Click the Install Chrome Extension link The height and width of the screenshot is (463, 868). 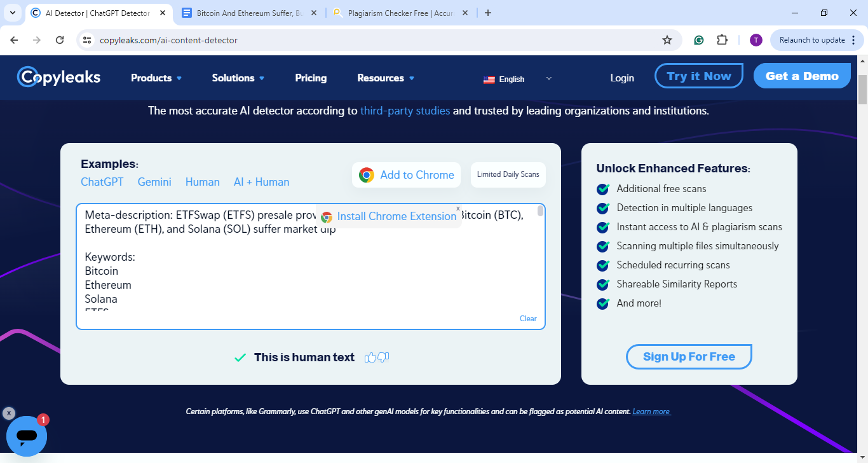[x=397, y=216]
